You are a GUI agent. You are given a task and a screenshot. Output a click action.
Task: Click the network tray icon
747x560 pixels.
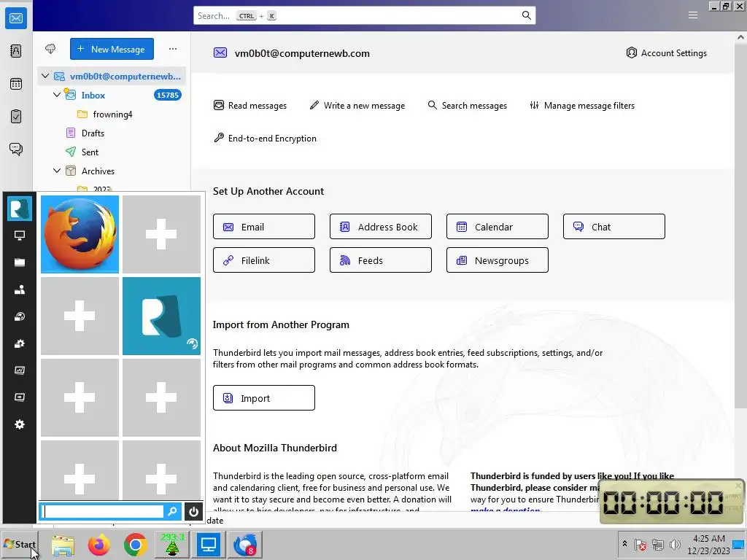658,545
